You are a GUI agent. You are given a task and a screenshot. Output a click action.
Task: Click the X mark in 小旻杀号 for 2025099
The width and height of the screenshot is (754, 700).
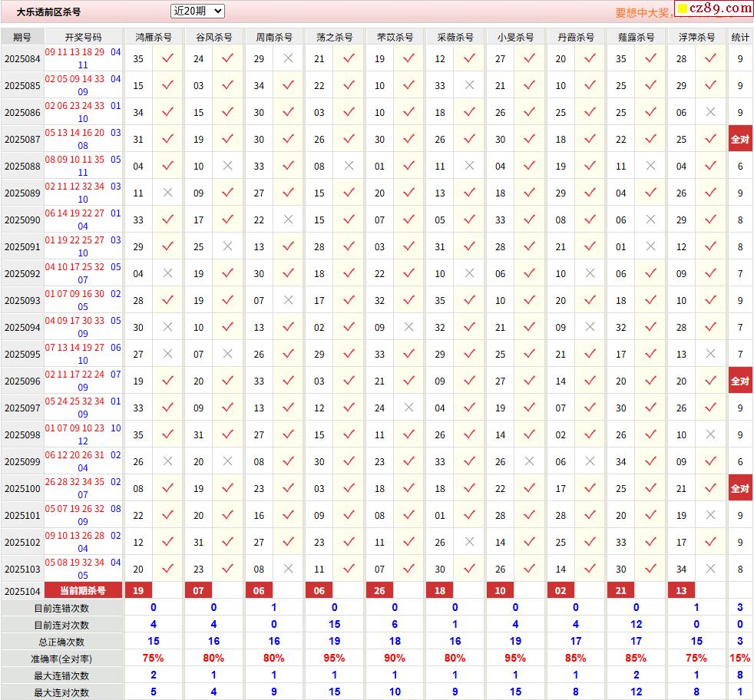pyautogui.click(x=530, y=461)
